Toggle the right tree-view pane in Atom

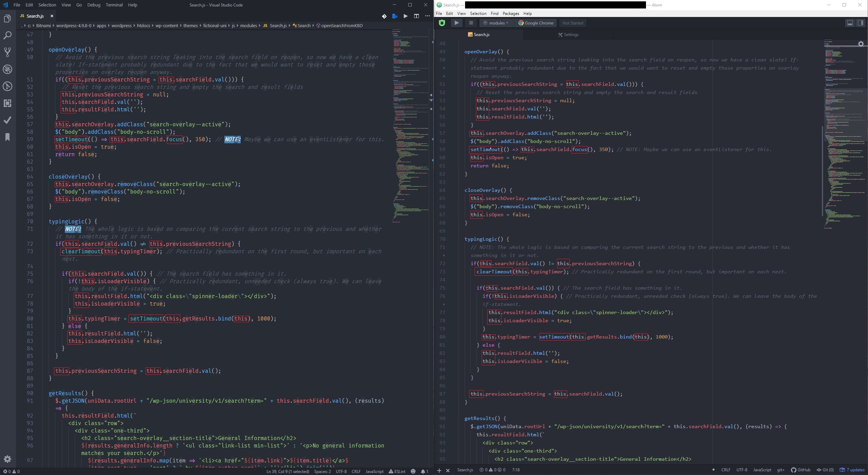[x=861, y=23]
